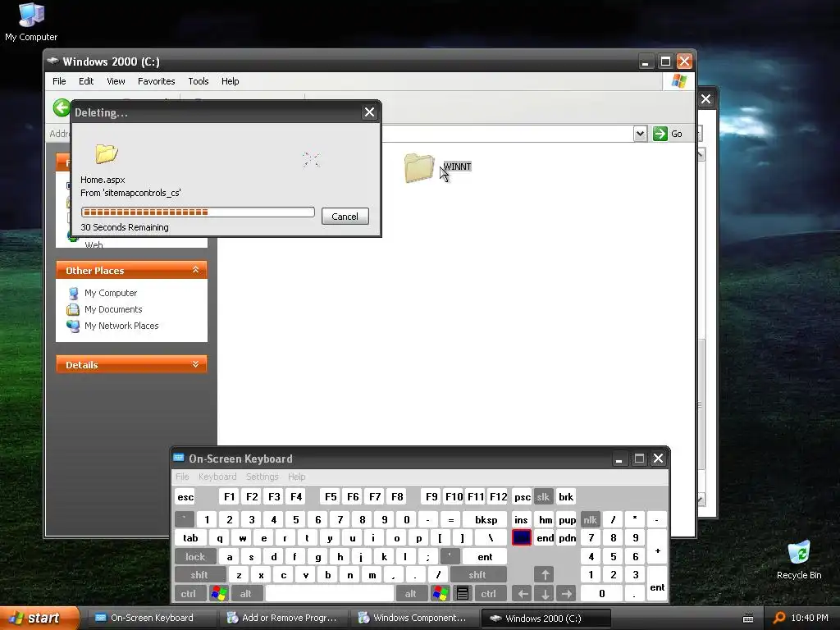Click the right arrow key on keyboard

coord(566,594)
